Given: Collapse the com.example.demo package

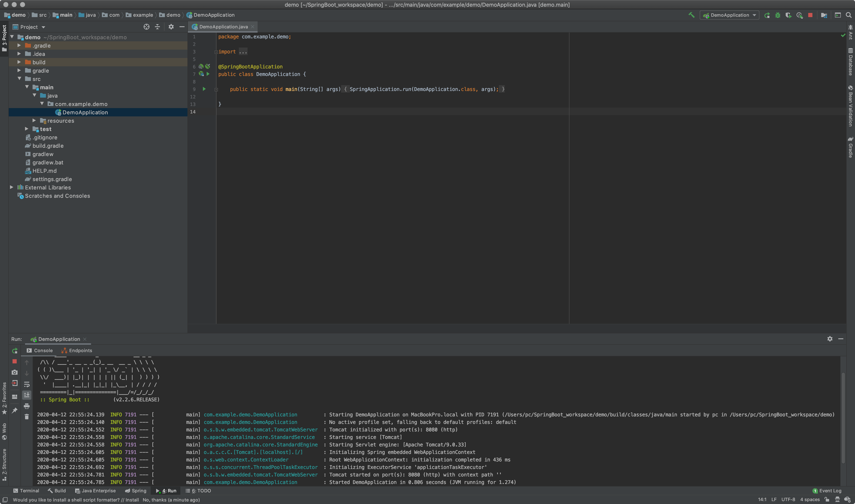Looking at the screenshot, I should pyautogui.click(x=42, y=104).
